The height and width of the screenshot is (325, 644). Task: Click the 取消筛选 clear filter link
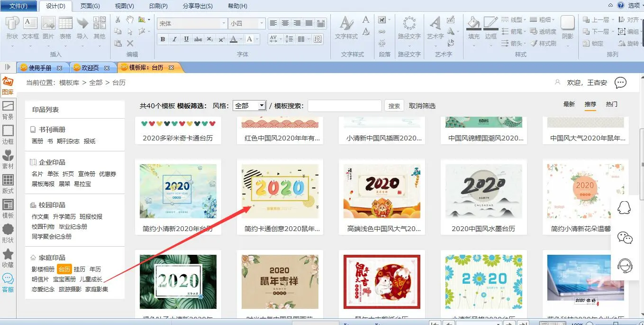[422, 106]
